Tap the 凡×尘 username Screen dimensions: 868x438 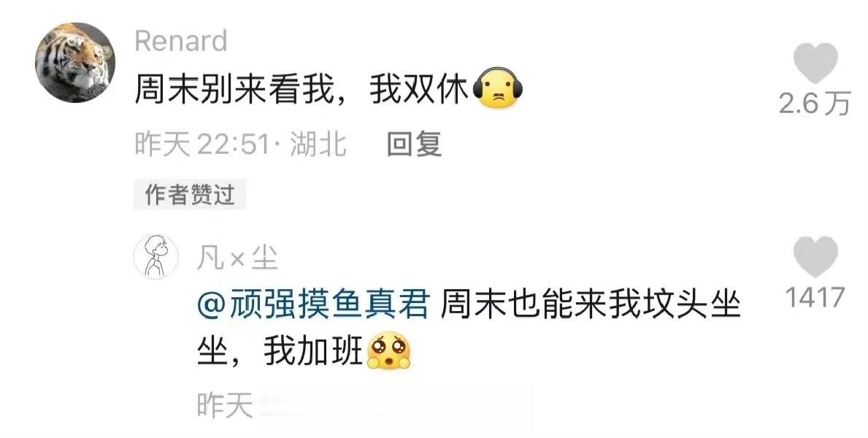coord(237,258)
